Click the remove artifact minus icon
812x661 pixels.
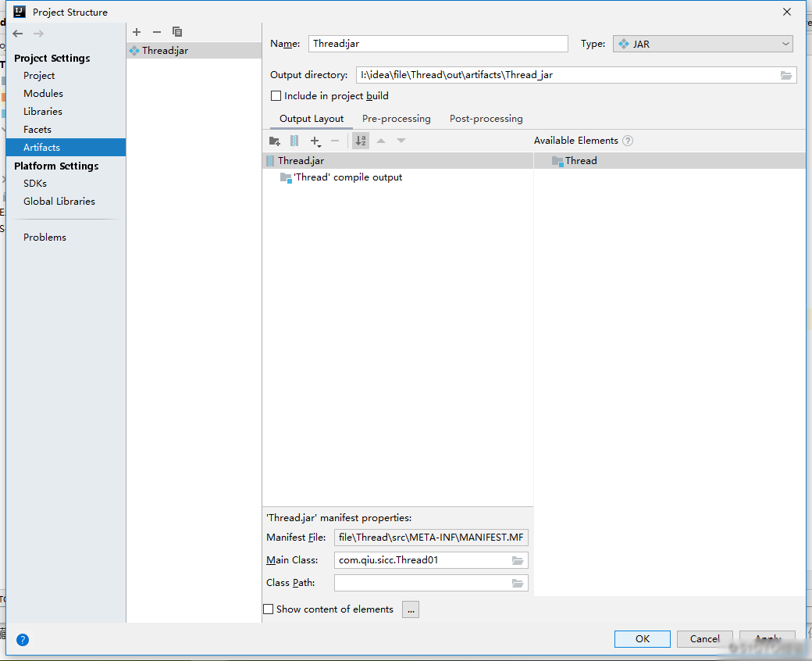click(157, 32)
